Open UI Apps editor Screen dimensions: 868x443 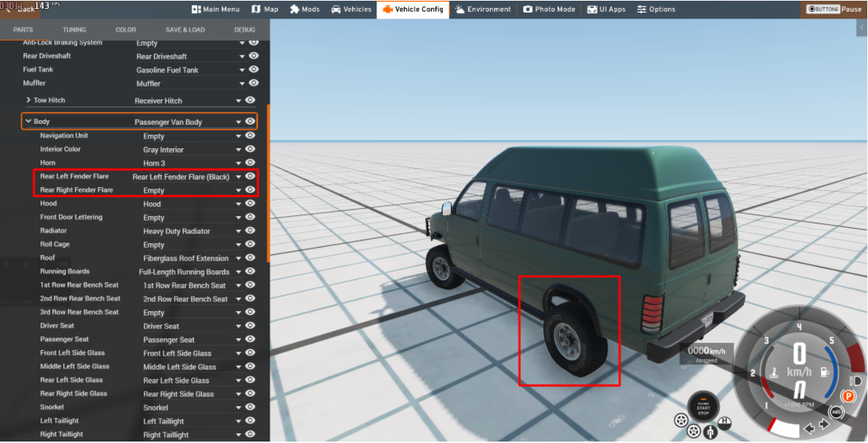point(606,9)
